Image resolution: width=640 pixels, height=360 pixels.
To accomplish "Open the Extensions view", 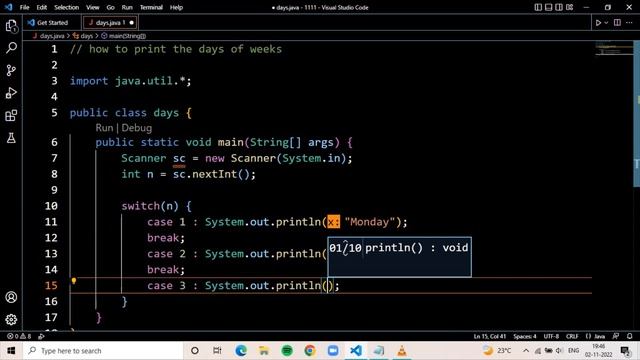I will click(x=11, y=116).
